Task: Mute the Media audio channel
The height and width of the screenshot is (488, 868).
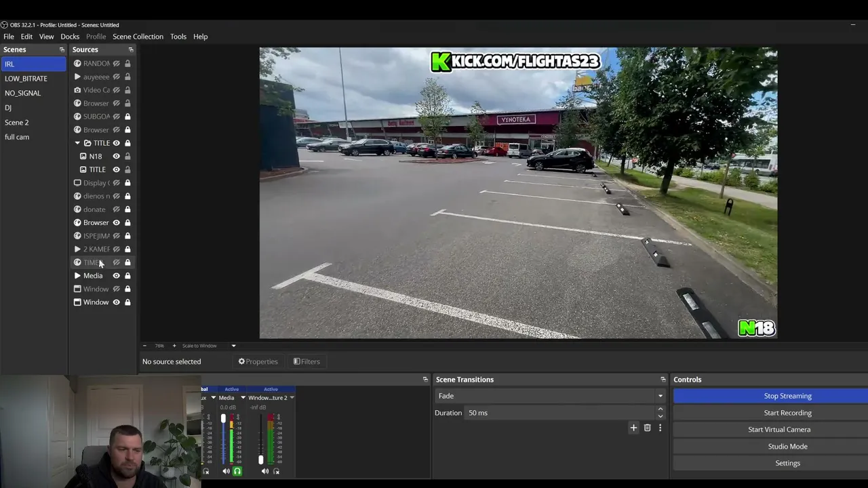Action: point(226,471)
